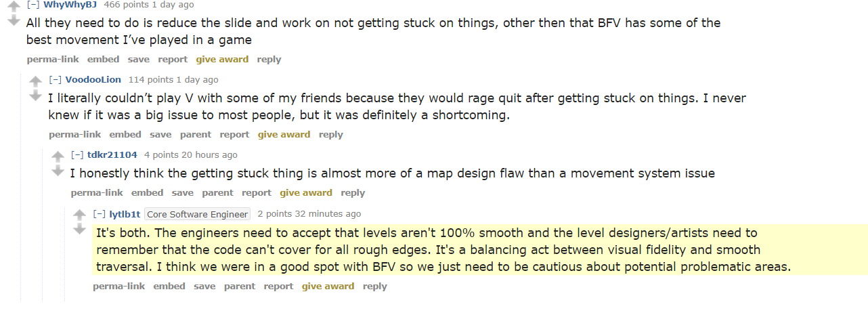Upvote lytlb1t's comment

click(80, 216)
